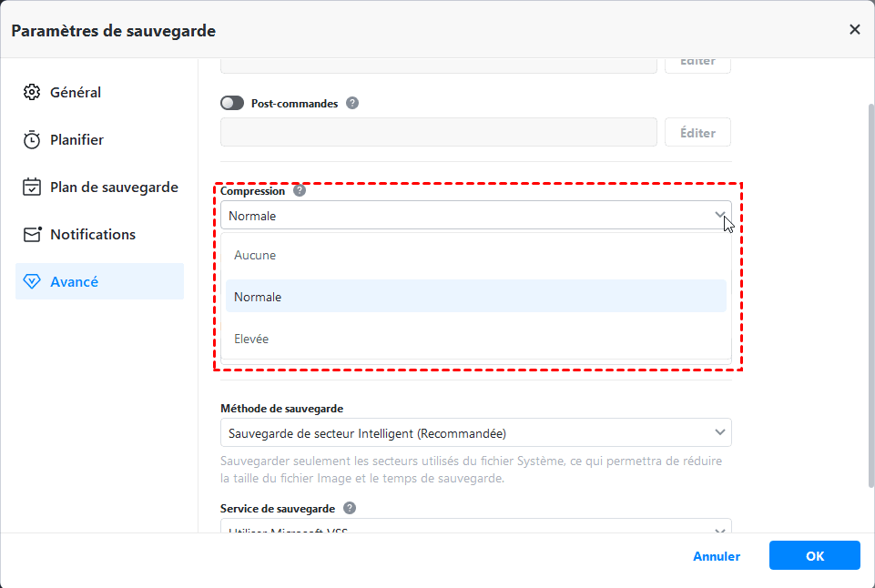Open the Méthode de sauvegarde dropdown

tap(475, 432)
